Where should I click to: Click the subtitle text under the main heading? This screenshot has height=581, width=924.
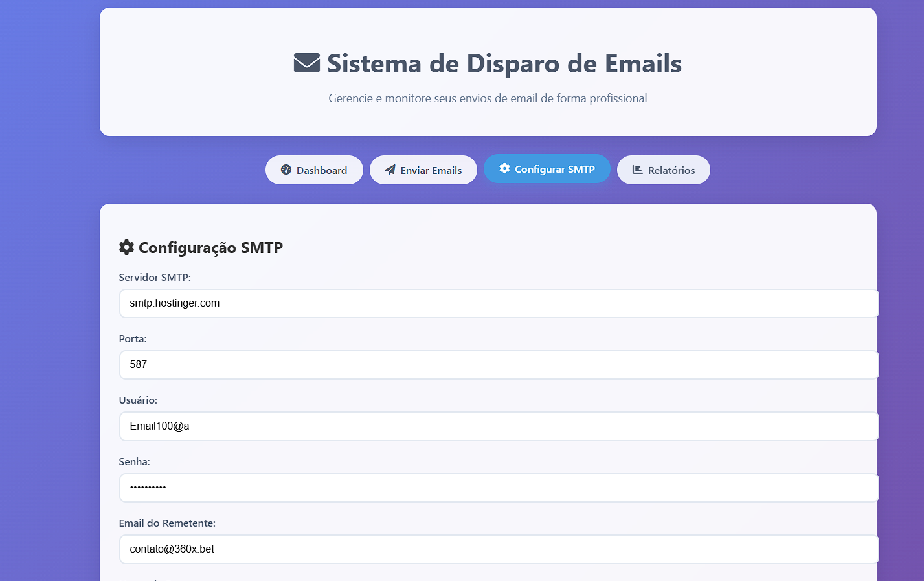click(x=488, y=98)
